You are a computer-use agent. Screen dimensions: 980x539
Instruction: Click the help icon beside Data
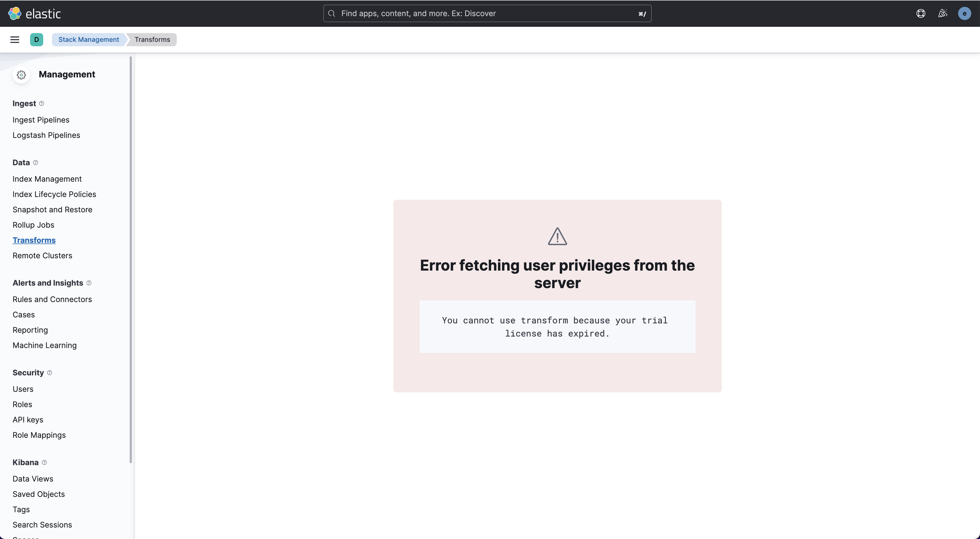[36, 163]
